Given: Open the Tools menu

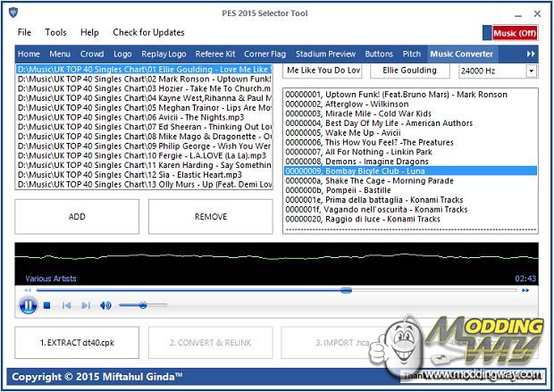Looking at the screenshot, I should coord(55,33).
